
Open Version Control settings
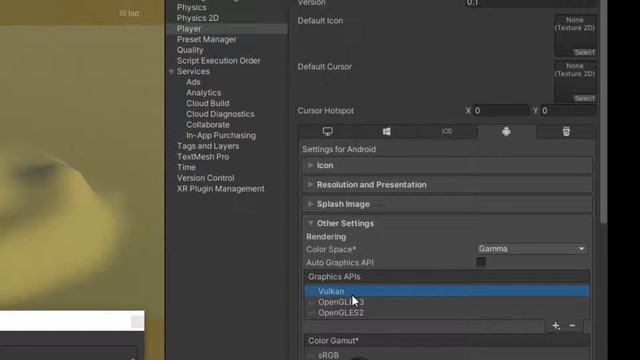tap(205, 178)
